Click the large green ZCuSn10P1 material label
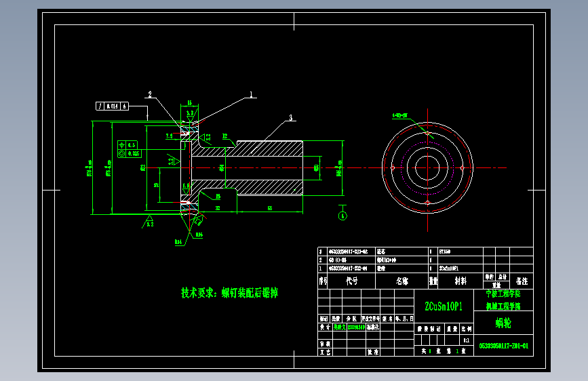The width and height of the screenshot is (588, 381). tap(444, 306)
